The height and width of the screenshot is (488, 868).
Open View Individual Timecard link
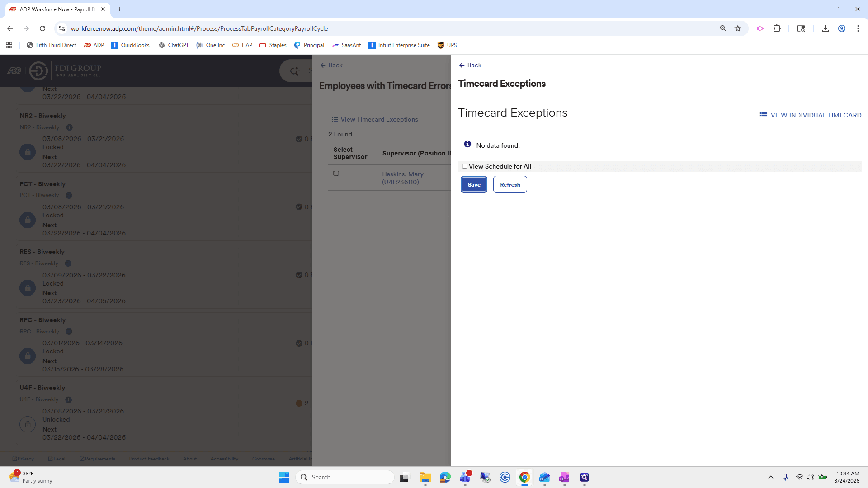pyautogui.click(x=811, y=115)
